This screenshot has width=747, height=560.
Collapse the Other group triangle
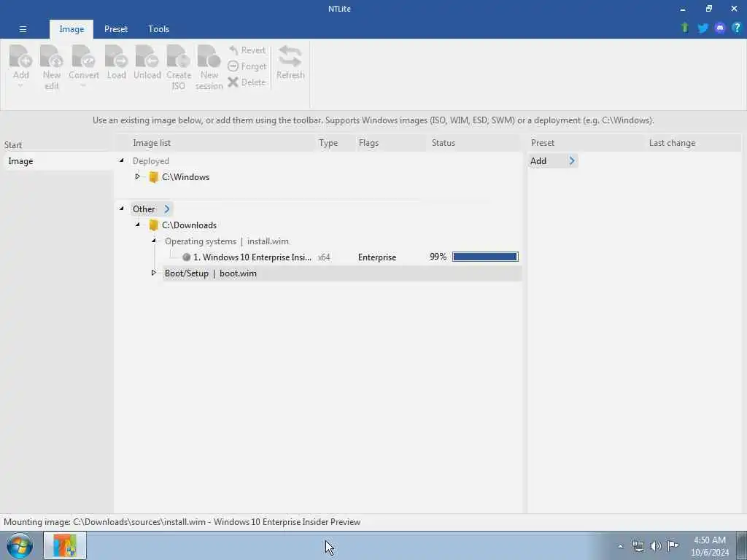click(122, 209)
